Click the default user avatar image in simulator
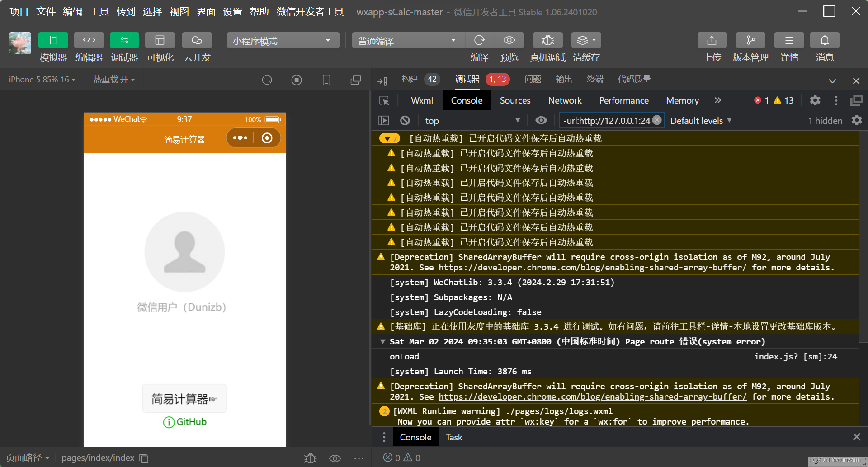 point(184,252)
